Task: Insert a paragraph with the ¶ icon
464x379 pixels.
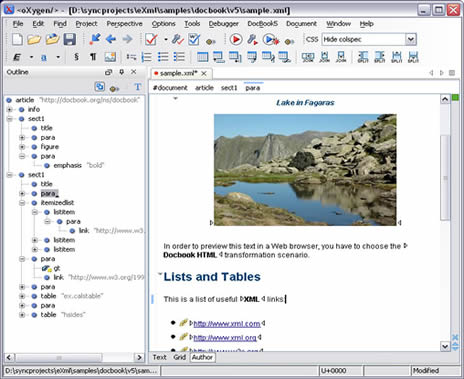Action: coord(93,57)
